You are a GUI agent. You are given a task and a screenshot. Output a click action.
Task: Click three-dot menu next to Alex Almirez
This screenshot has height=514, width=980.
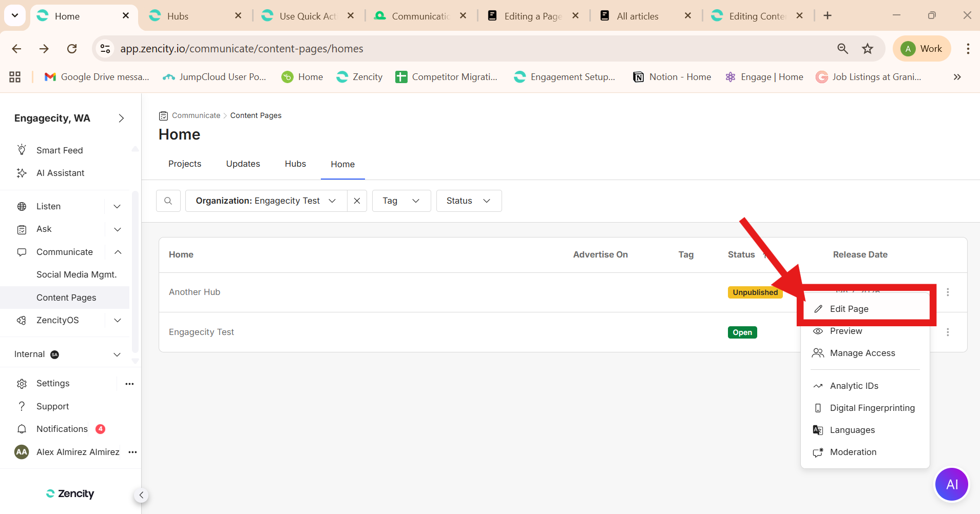(132, 452)
